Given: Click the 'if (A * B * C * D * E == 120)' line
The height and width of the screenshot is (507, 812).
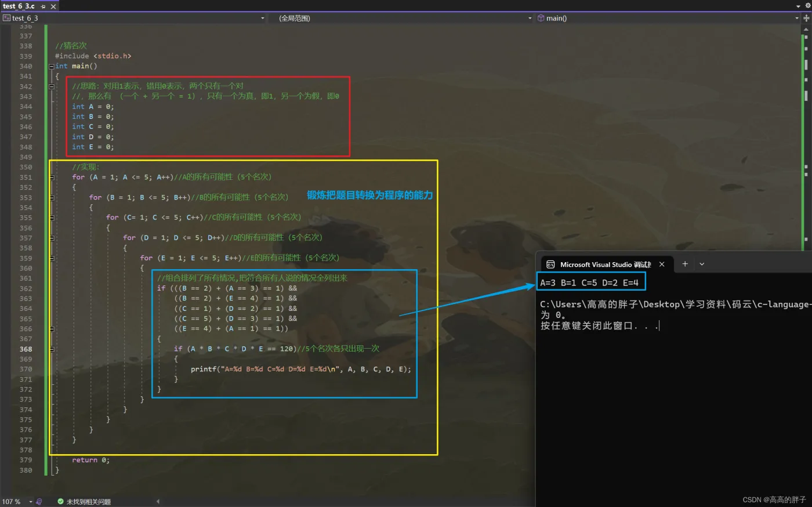Looking at the screenshot, I should click(x=235, y=349).
